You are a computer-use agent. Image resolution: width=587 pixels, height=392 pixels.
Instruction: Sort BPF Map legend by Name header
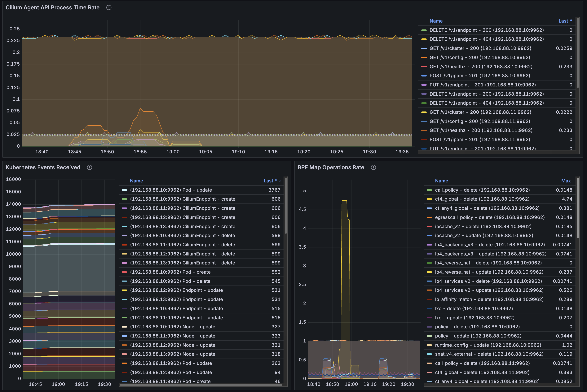pos(441,181)
